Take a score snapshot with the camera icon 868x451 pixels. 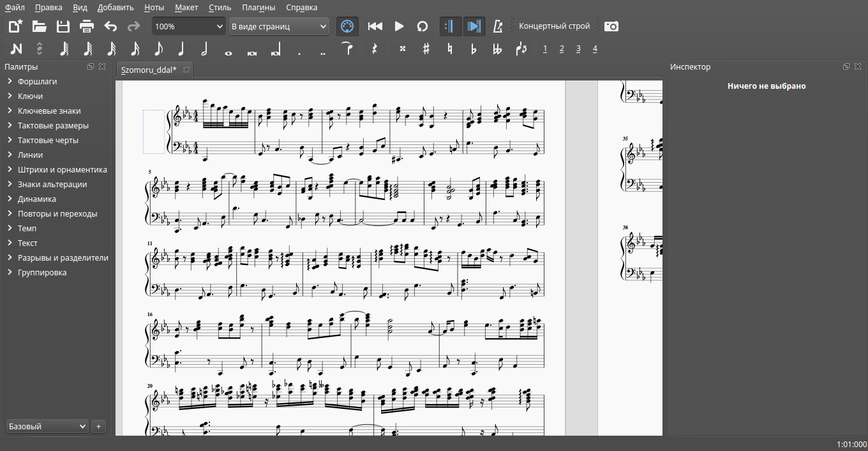(x=611, y=26)
